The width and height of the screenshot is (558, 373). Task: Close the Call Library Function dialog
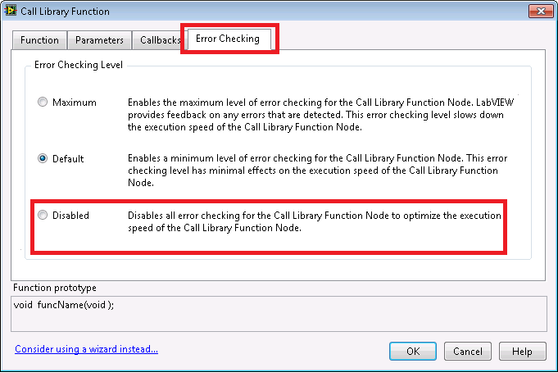[x=540, y=11]
